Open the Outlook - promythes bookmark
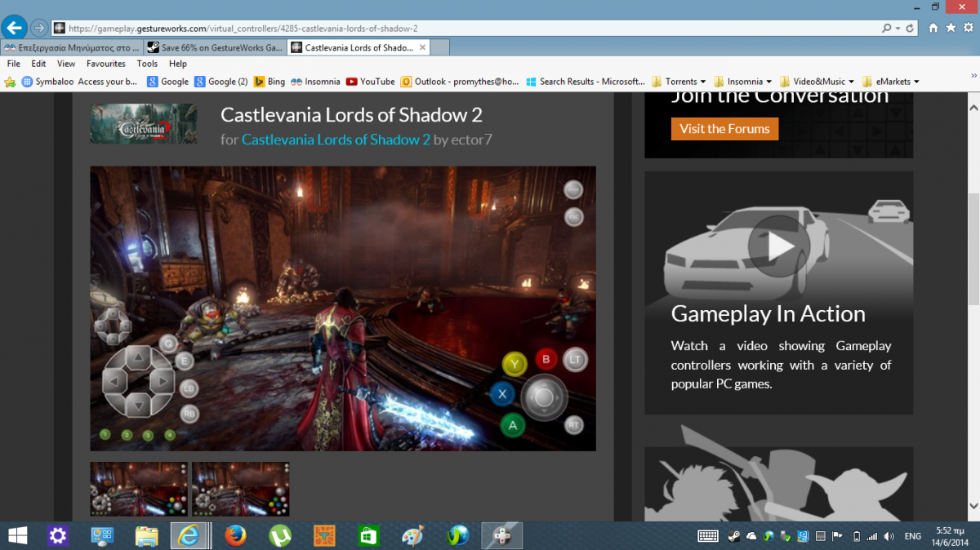980x550 pixels. (460, 82)
